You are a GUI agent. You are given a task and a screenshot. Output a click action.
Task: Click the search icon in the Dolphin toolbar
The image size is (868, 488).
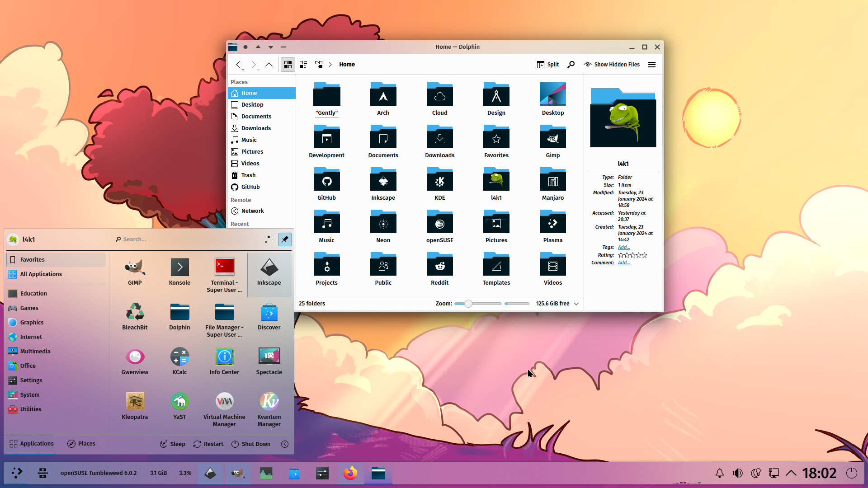571,65
